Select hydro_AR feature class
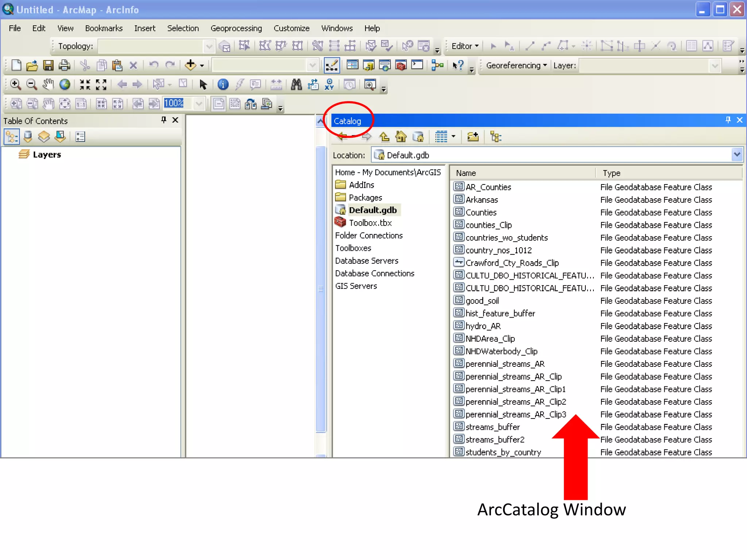The image size is (747, 560). [483, 326]
